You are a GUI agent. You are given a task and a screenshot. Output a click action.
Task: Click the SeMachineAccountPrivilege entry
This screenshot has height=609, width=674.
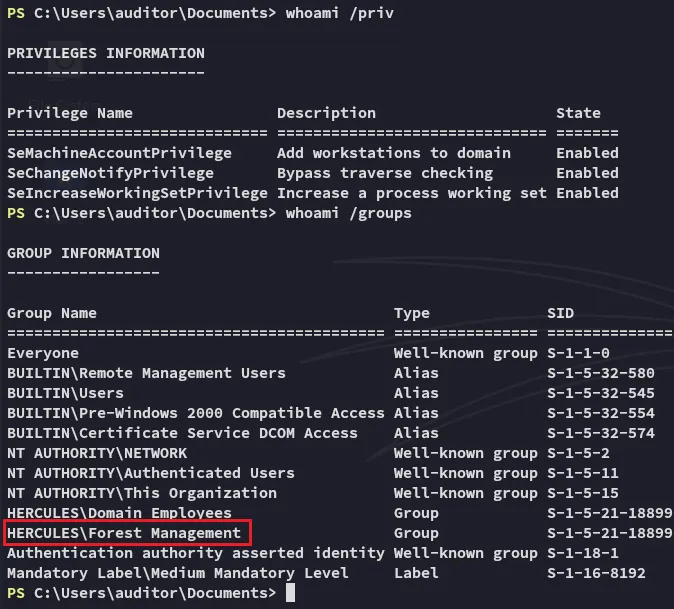[119, 153]
